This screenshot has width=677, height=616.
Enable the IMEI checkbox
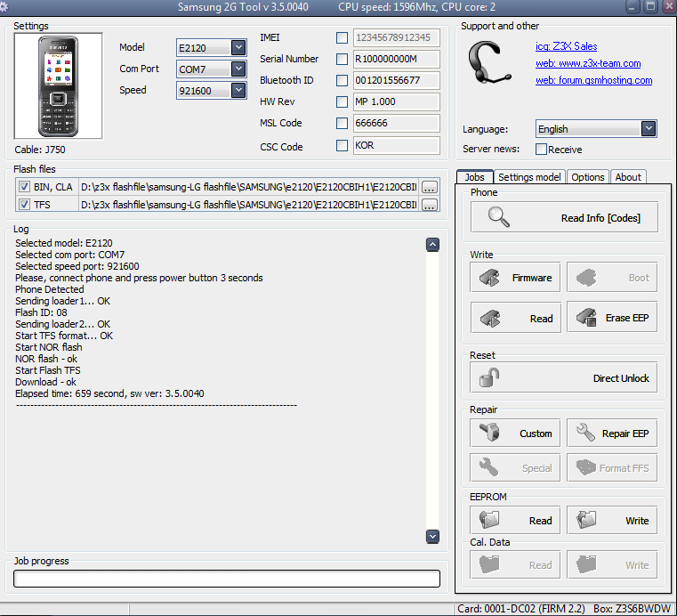click(x=342, y=38)
